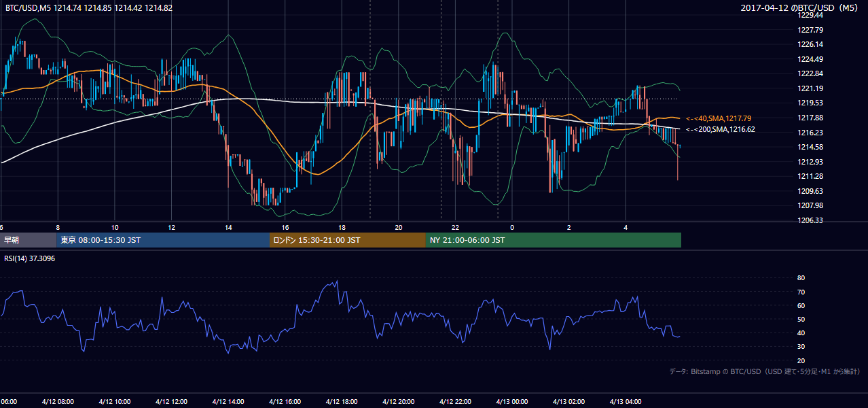Viewport: 868px width, 408px height.
Task: Click price axis label 1224.49
Action: 811,59
